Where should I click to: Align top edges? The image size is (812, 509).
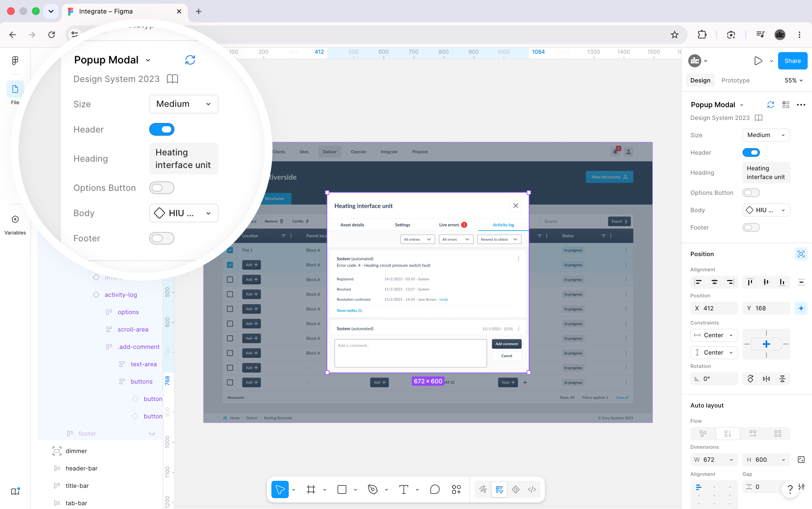tap(750, 282)
